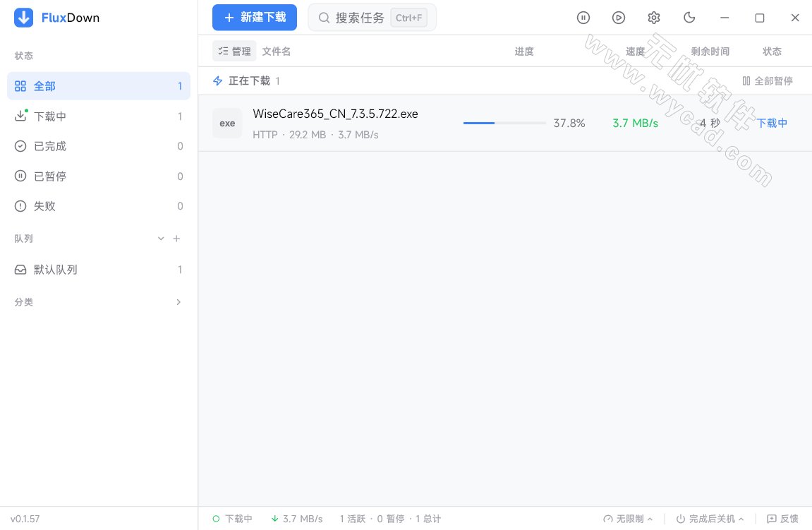Minimize the FluxDown window
This screenshot has height=530, width=812.
725,18
